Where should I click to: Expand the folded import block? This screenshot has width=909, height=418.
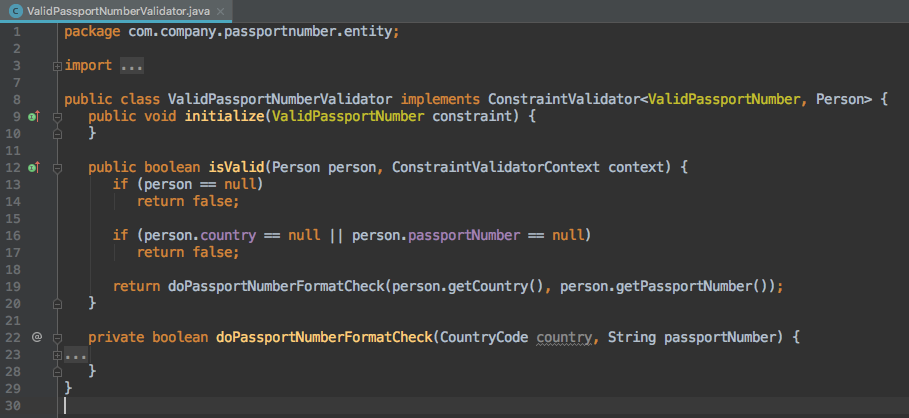pyautogui.click(x=56, y=66)
